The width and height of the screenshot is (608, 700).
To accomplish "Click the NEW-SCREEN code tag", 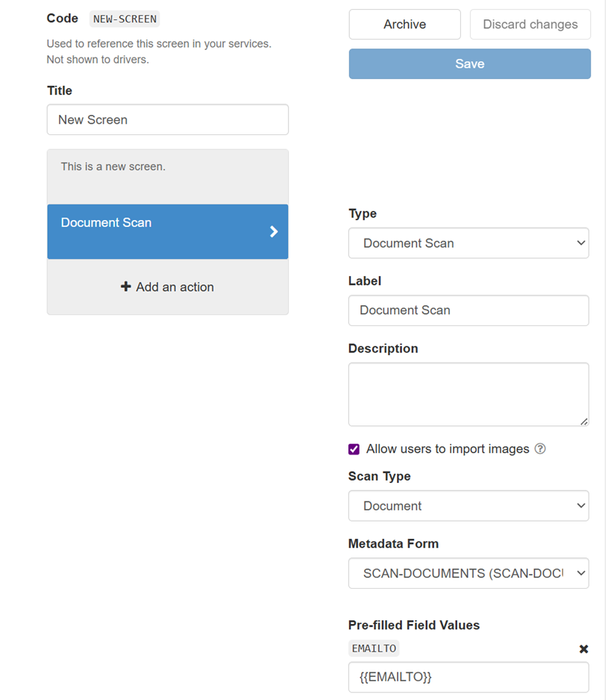I will click(125, 19).
